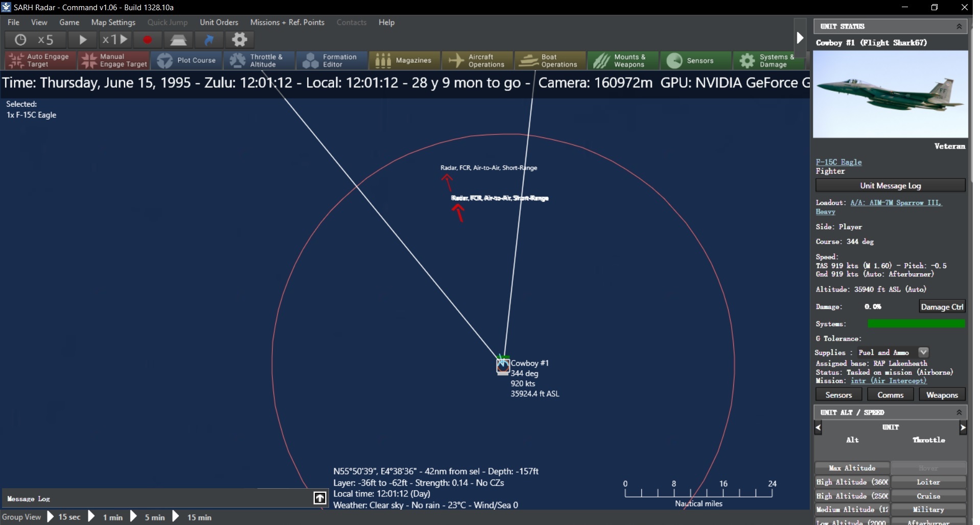The image size is (980, 525).
Task: Open the Formation Editor
Action: click(x=332, y=60)
